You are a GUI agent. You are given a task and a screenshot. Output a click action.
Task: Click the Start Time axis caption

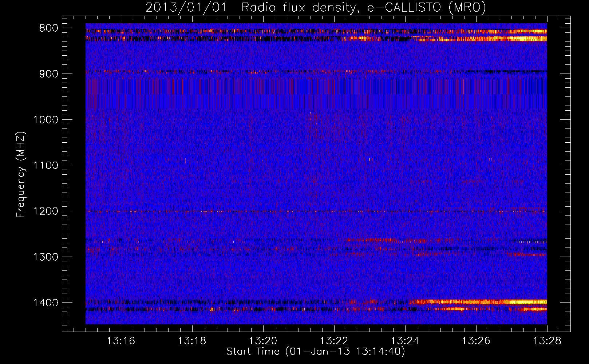(316, 352)
